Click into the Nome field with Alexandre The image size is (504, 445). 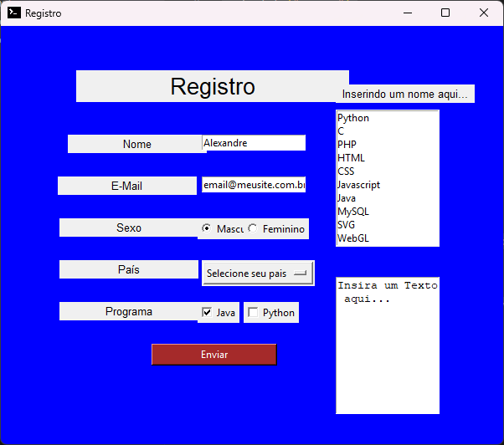pyautogui.click(x=253, y=143)
